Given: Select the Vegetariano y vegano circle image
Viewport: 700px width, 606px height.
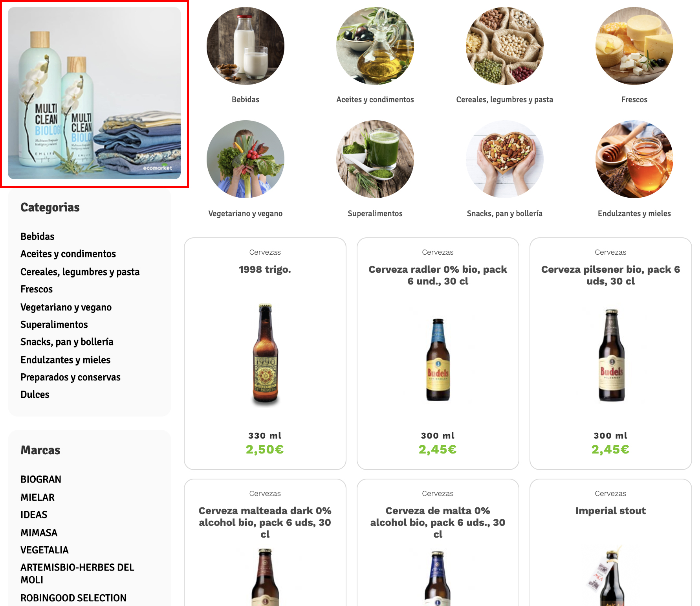Looking at the screenshot, I should coord(246,159).
